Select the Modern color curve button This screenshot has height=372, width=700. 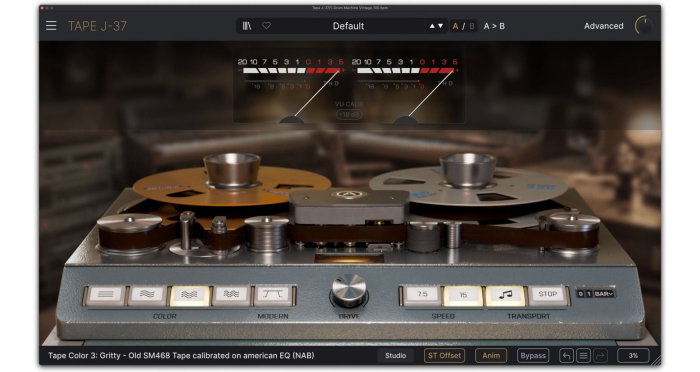[x=273, y=295]
